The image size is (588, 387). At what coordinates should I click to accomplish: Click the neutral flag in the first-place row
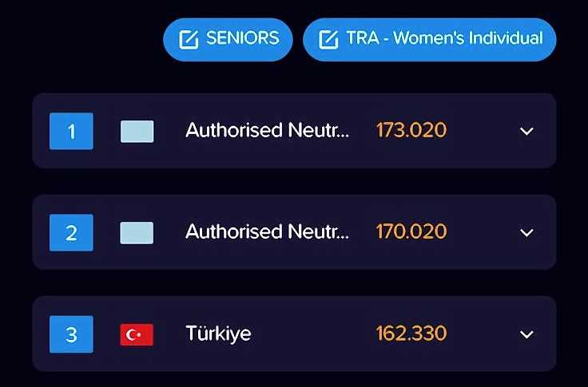coord(137,131)
